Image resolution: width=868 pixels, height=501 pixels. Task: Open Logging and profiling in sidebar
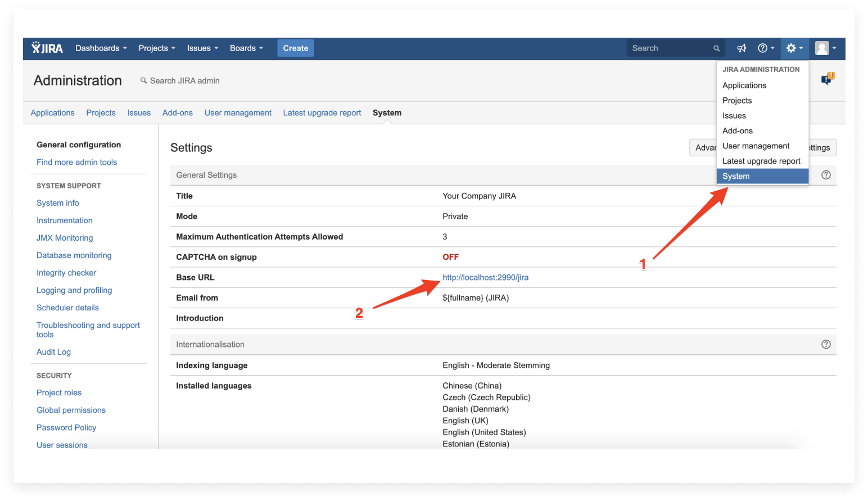coord(74,290)
